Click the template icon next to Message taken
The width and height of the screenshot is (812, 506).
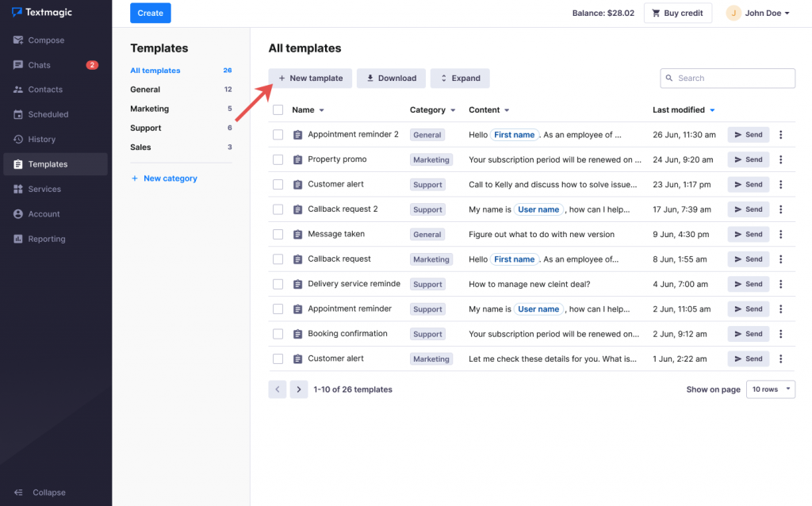point(298,235)
